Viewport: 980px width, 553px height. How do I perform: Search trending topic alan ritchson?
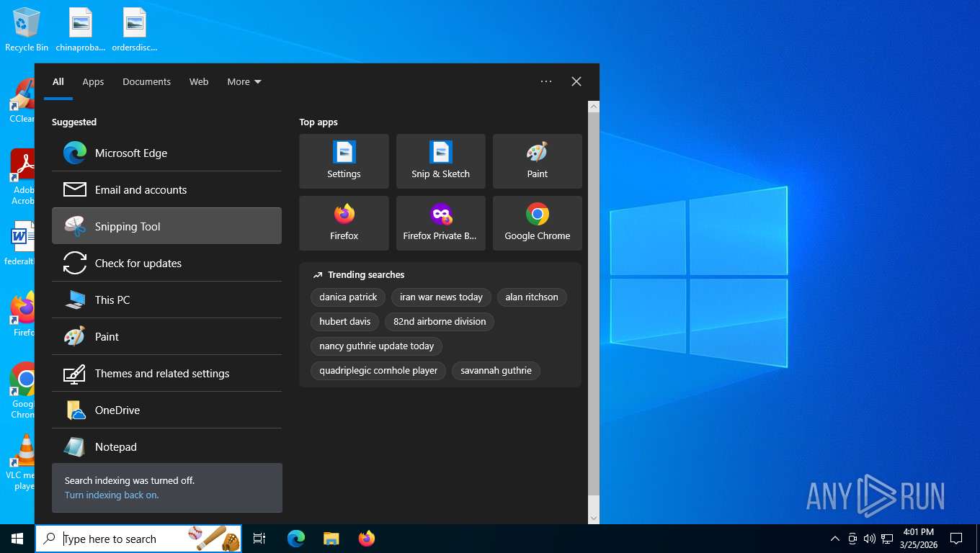tap(532, 297)
